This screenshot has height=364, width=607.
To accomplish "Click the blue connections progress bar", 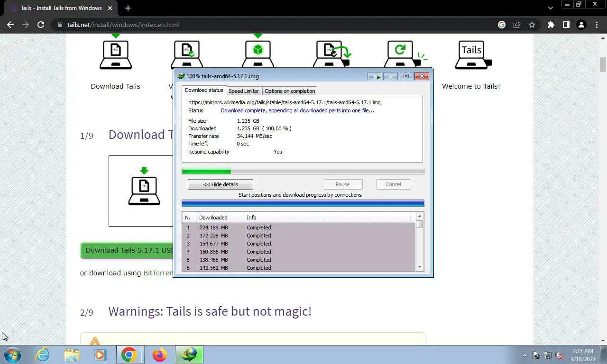I will 303,203.
